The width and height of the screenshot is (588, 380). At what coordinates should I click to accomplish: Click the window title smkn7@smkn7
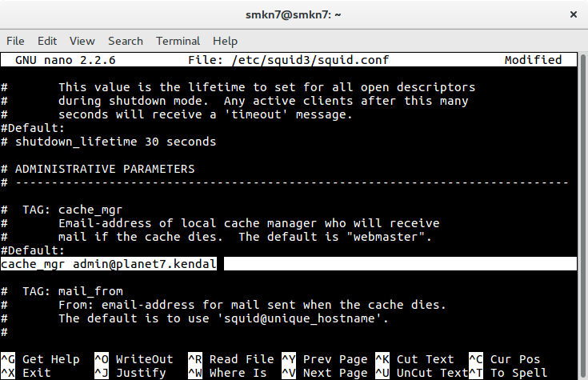pos(294,14)
